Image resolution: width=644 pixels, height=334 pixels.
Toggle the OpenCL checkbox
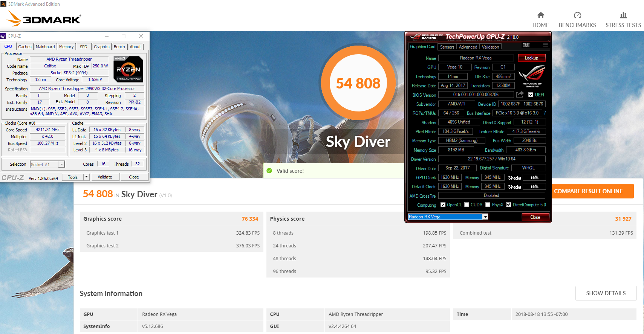click(x=443, y=205)
